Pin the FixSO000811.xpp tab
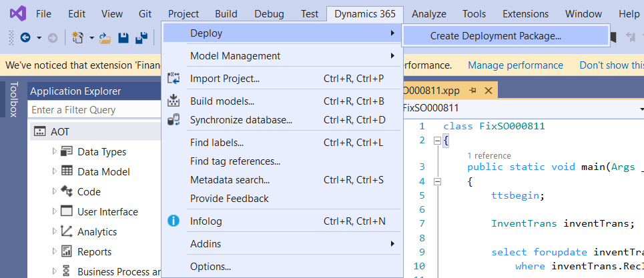Screen dimensions: 644x278 472,90
